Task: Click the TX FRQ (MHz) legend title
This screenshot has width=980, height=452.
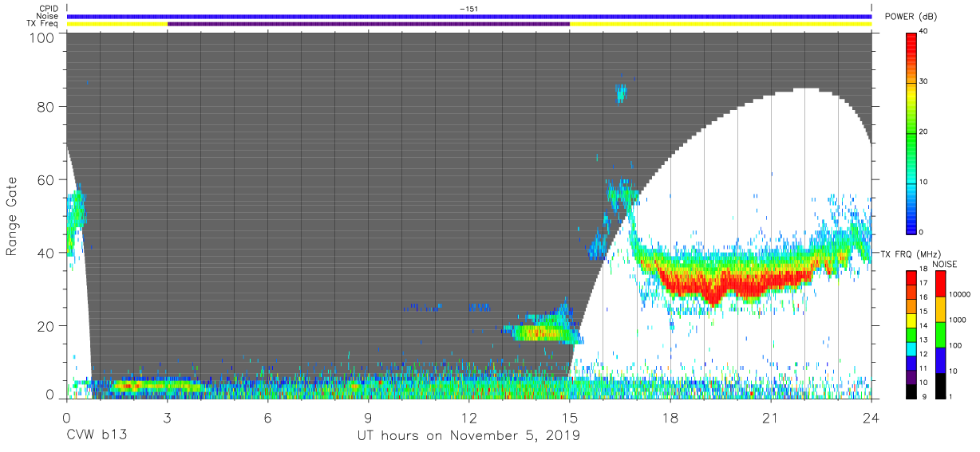Action: tap(911, 254)
